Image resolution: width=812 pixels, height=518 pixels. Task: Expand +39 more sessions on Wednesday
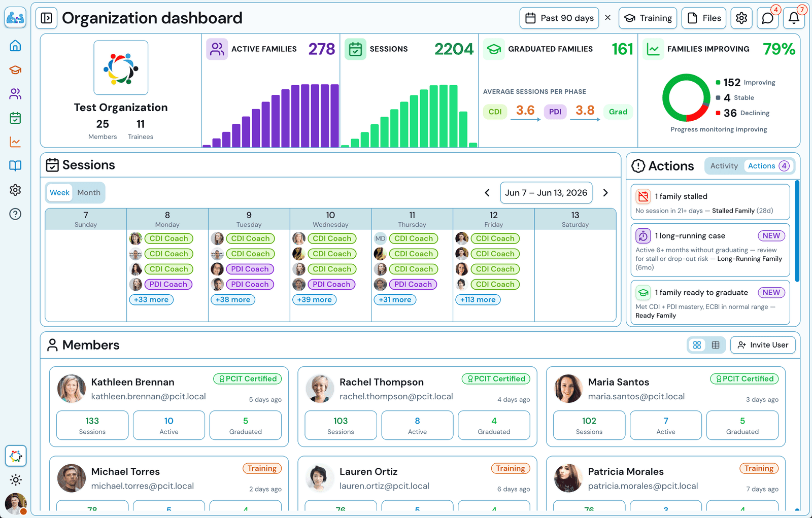[x=315, y=300]
